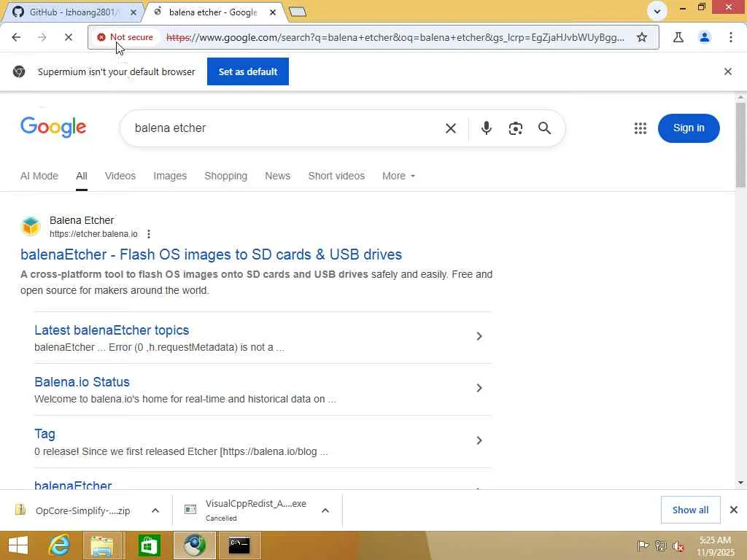Set Supermium as default browser
This screenshot has width=747, height=560.
click(x=248, y=71)
